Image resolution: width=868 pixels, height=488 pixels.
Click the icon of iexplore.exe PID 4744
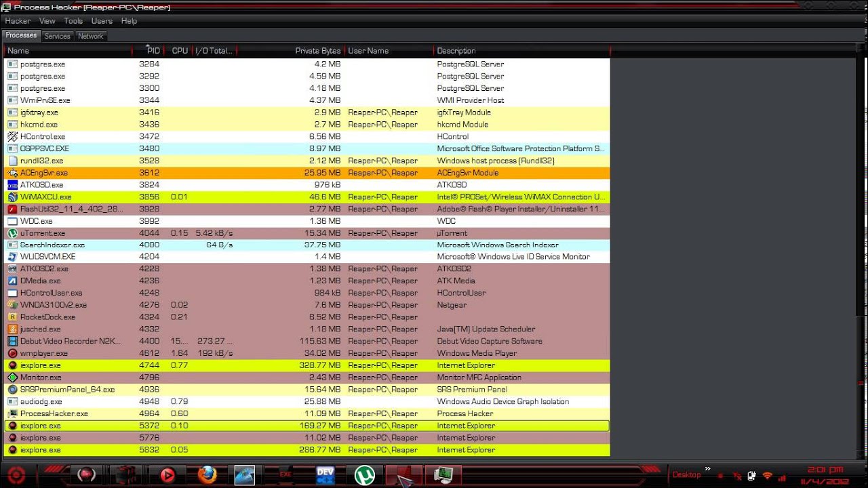[12, 365]
